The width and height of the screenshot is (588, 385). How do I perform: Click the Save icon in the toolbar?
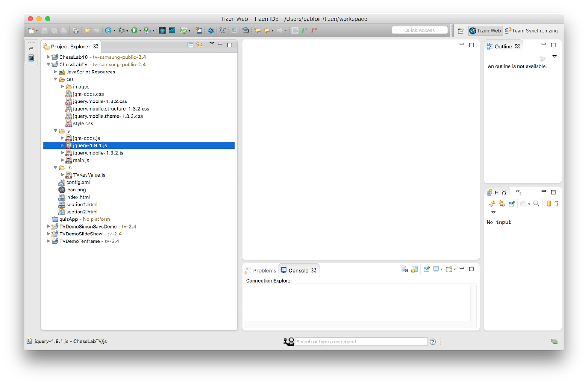pyautogui.click(x=44, y=30)
